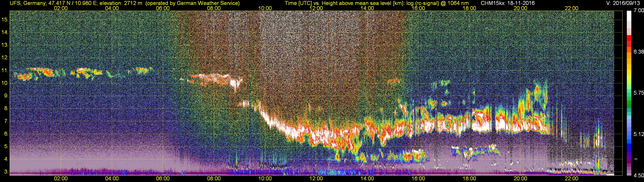This screenshot has width=644, height=182.
Task: Click the '6.' height axis label
Action: (x=6, y=134)
